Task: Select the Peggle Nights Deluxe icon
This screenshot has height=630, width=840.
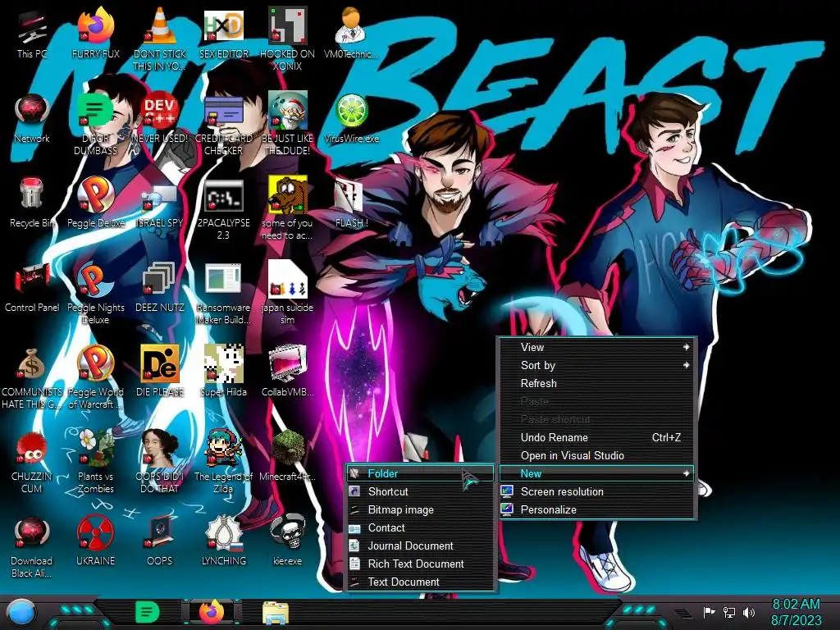Action: [95, 294]
